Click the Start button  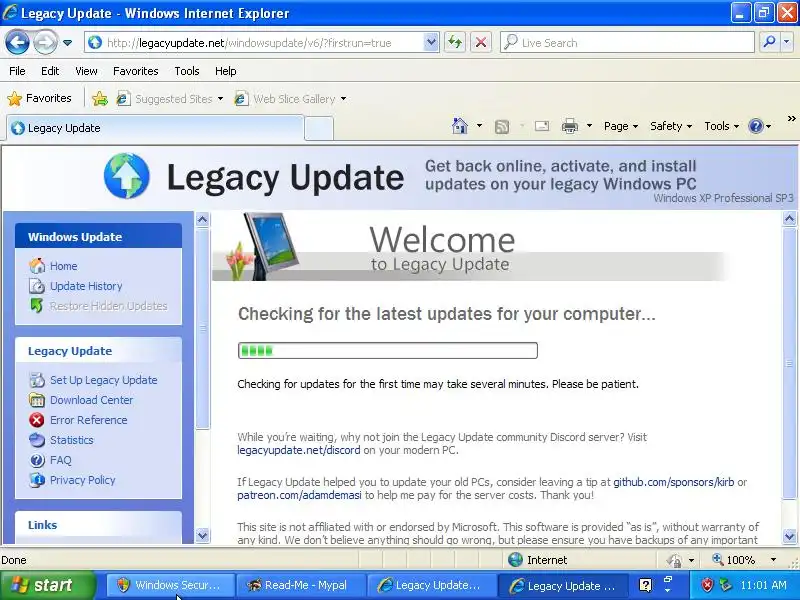pos(47,585)
